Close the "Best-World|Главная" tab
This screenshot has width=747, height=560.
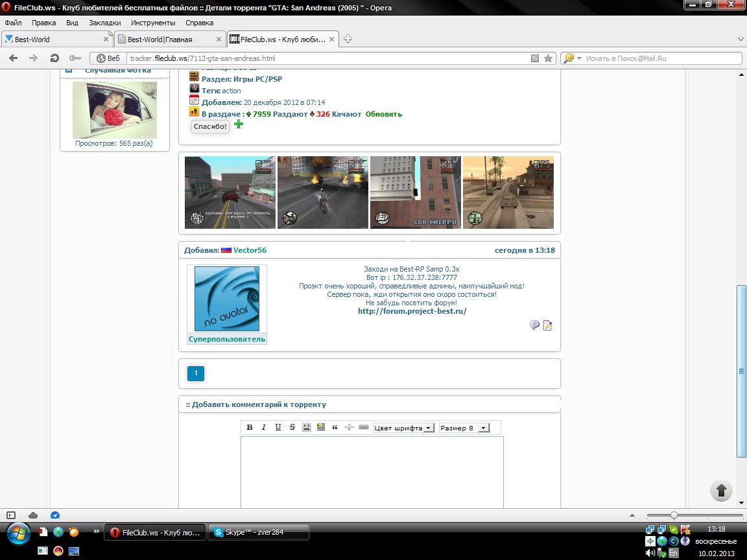[219, 40]
